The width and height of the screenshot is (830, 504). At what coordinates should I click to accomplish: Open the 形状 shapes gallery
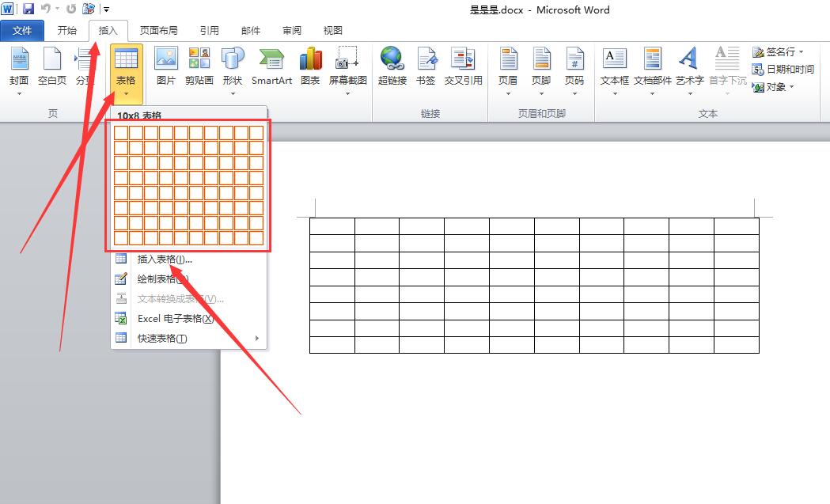pyautogui.click(x=233, y=66)
